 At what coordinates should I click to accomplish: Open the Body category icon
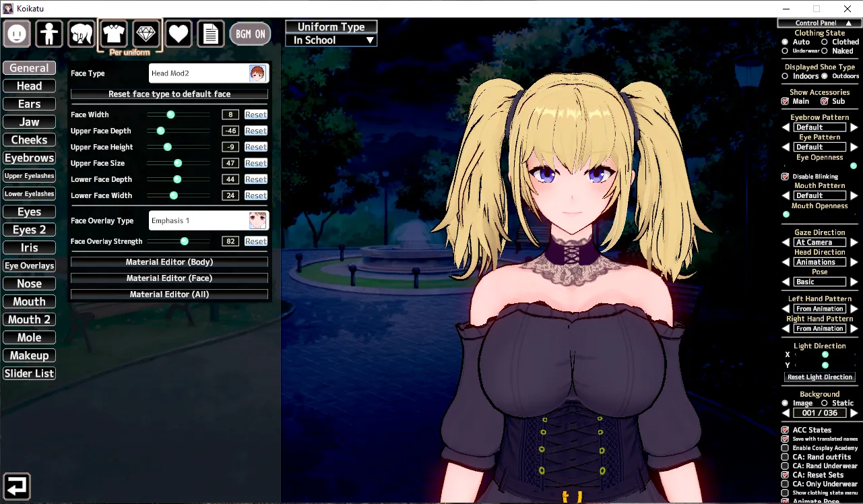[49, 33]
